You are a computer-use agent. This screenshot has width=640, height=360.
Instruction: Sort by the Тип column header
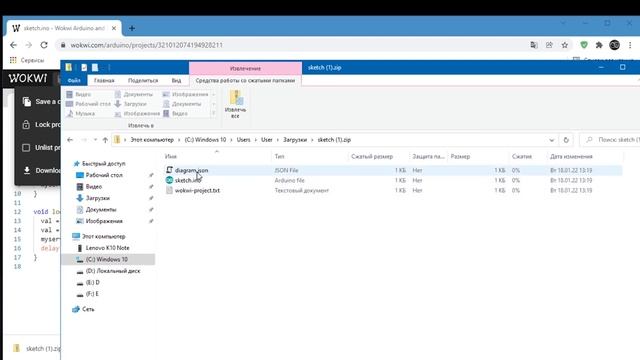pyautogui.click(x=279, y=156)
